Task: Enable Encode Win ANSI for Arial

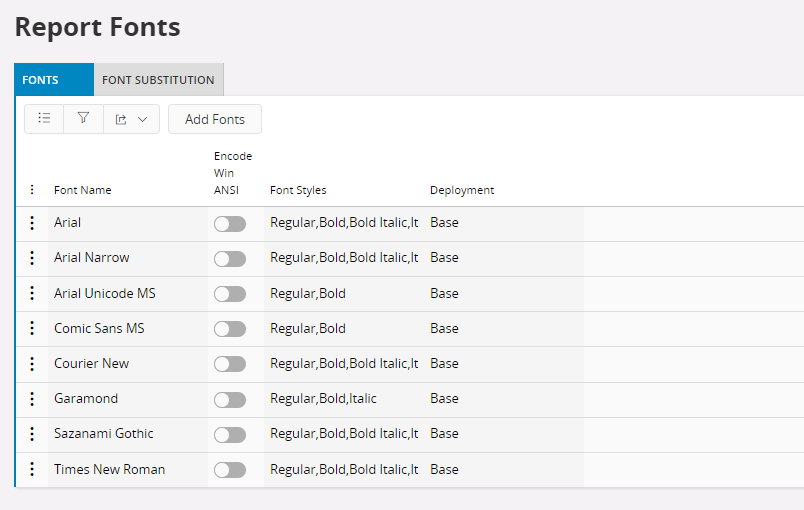Action: pyautogui.click(x=229, y=224)
